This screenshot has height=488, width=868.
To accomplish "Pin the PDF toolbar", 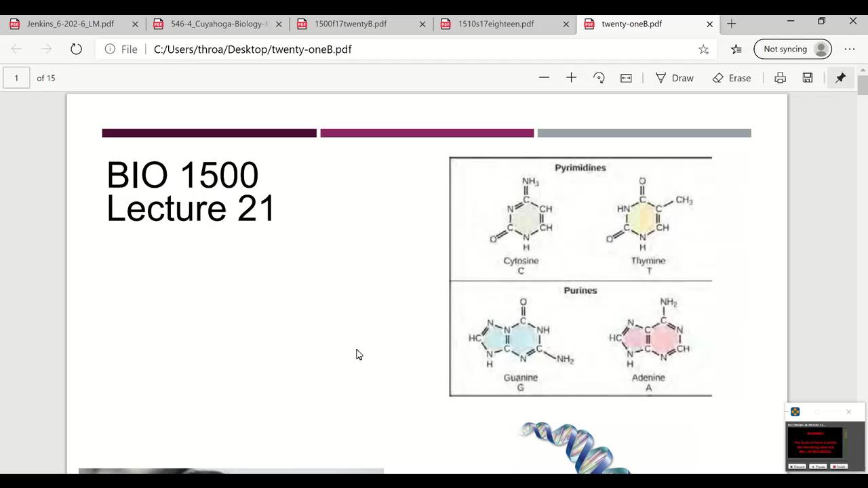I will (x=840, y=78).
